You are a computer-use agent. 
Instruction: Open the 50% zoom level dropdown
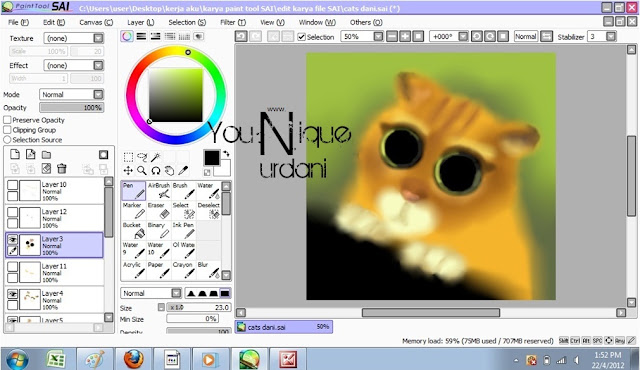click(378, 37)
